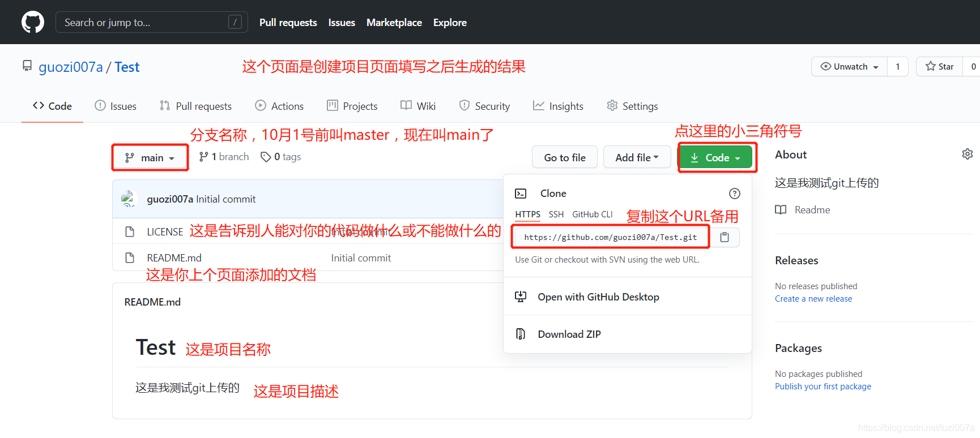Select the clone URL text field
This screenshot has width=980, height=438.
612,237
